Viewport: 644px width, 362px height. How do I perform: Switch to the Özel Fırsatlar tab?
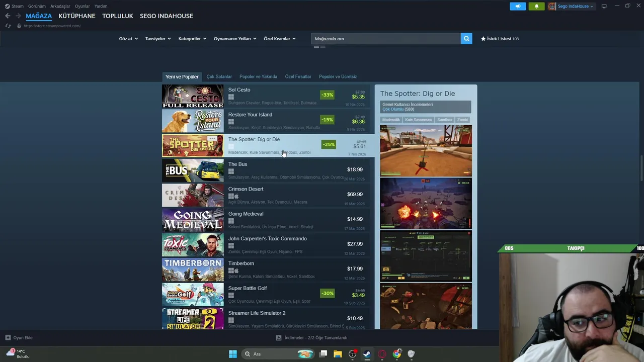coord(298,76)
